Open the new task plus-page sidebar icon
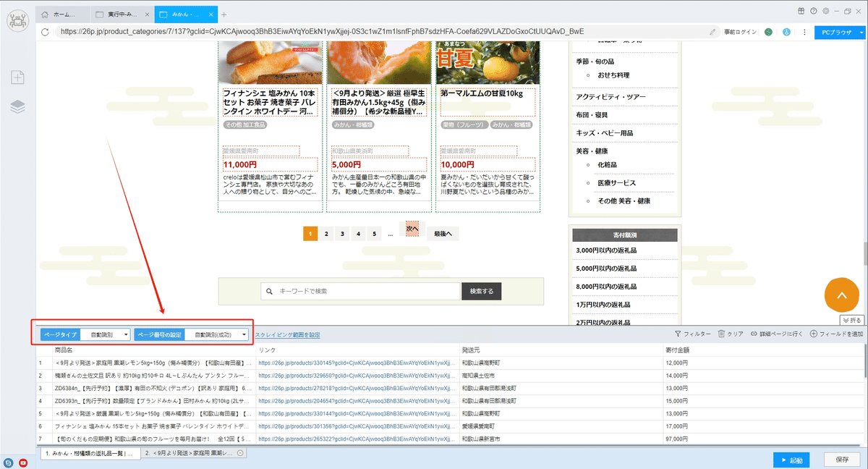The height and width of the screenshot is (469, 868). (17, 77)
